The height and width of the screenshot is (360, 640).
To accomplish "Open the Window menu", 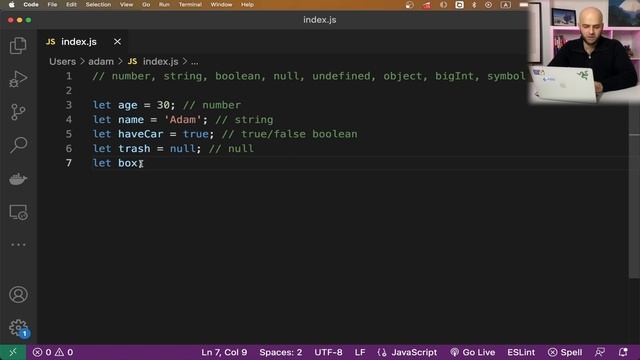I will click(x=221, y=4).
